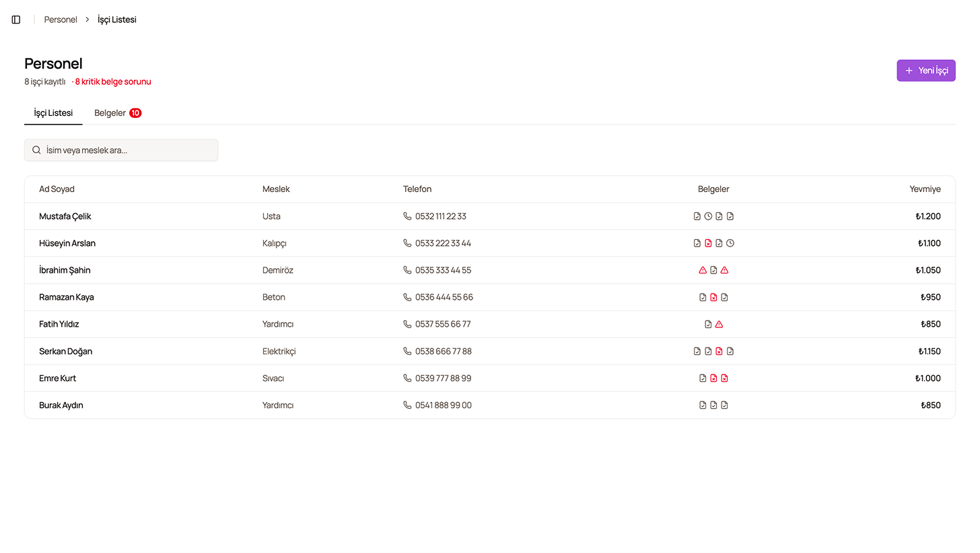The width and height of the screenshot is (980, 553).
Task: Click İşçi Listesi in the breadcrumb
Action: point(117,20)
